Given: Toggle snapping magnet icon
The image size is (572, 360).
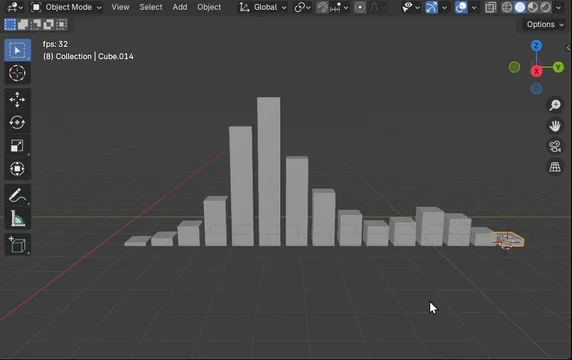Looking at the screenshot, I should [x=322, y=7].
